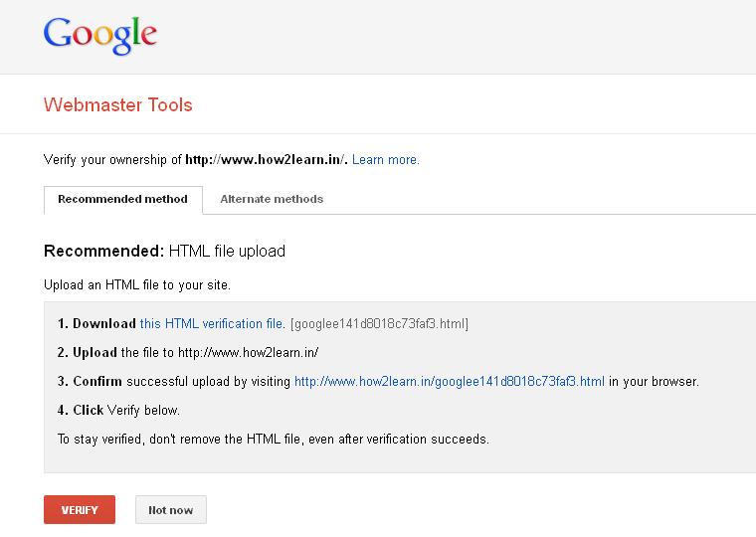
Task: Click the bold Download word in step 1
Action: point(104,323)
